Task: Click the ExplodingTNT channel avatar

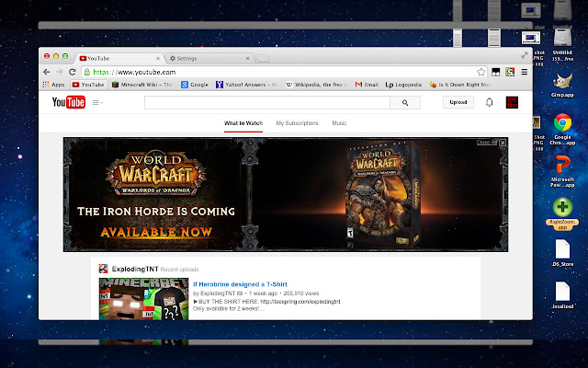Action: coord(103,269)
